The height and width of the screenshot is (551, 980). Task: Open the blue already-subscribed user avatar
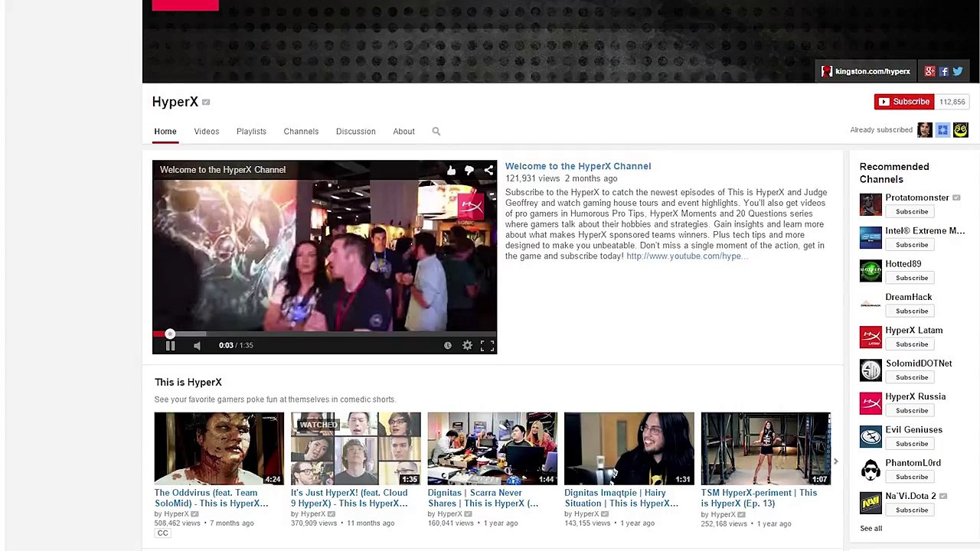(x=942, y=130)
